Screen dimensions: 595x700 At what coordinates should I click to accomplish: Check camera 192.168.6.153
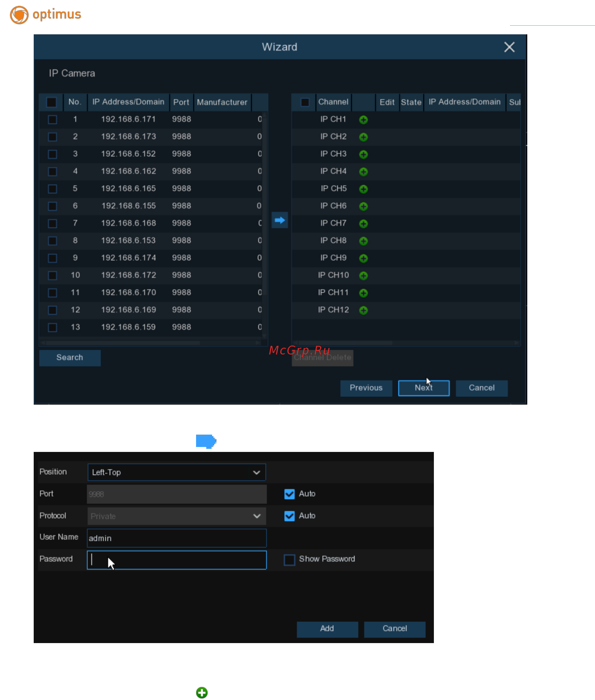52,241
